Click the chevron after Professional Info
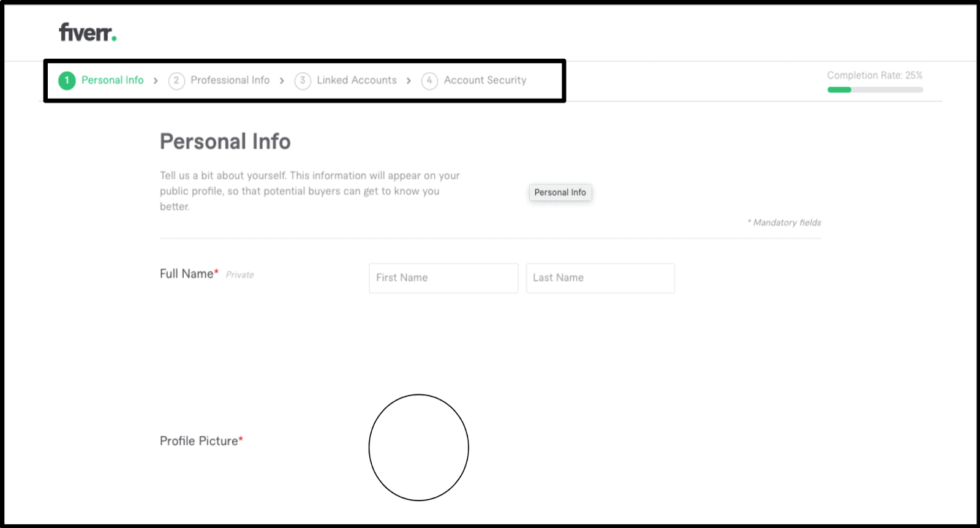The image size is (980, 528). (282, 81)
